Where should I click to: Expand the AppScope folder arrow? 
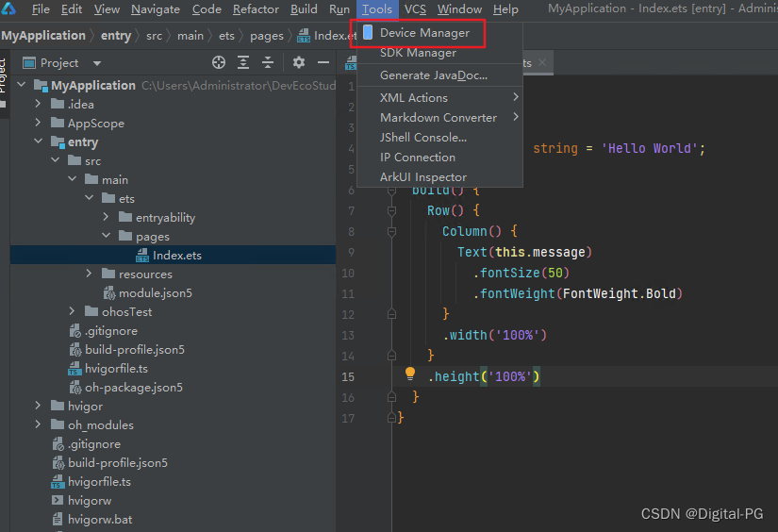(39, 123)
